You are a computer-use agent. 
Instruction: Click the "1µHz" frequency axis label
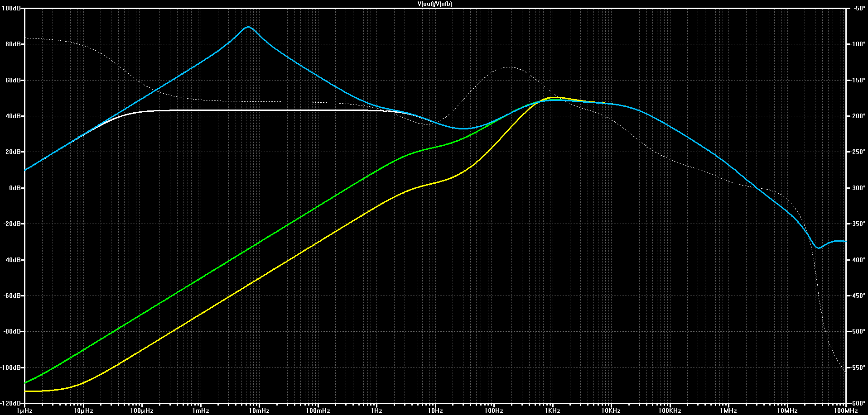point(24,411)
